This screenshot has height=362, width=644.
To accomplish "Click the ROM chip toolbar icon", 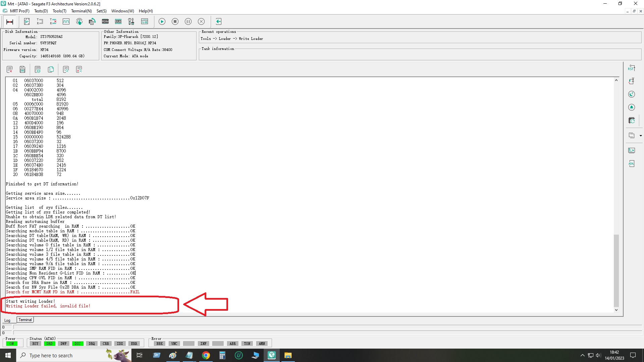I will [105, 22].
